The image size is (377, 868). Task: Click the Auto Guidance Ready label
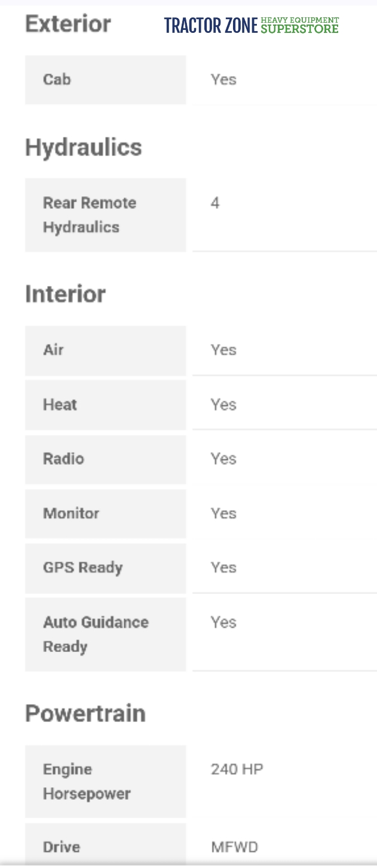point(96,634)
